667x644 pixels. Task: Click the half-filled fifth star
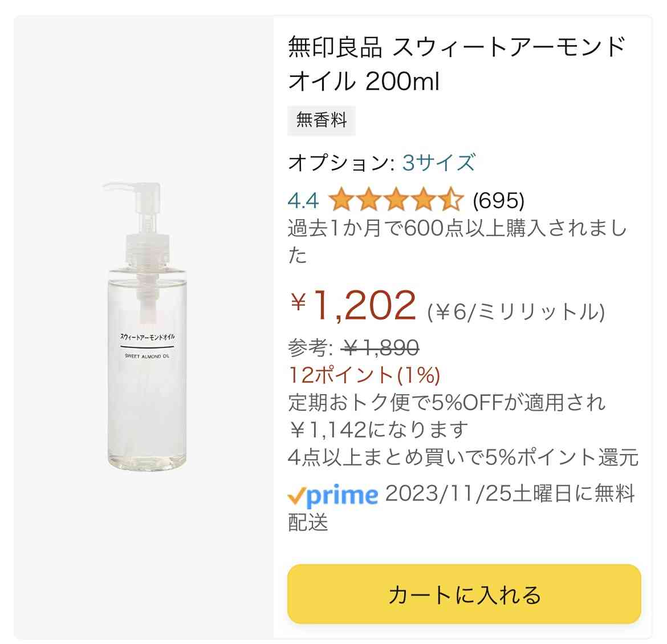pos(452,200)
